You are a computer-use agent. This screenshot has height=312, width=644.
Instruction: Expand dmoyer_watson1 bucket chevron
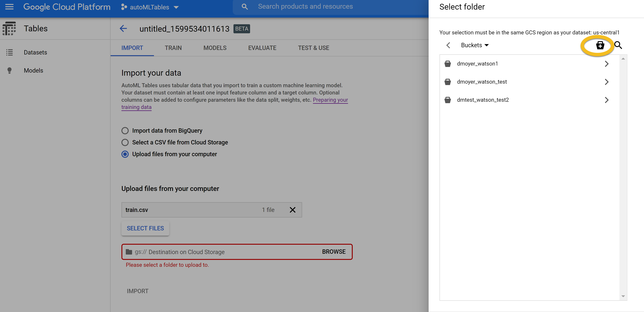[606, 64]
